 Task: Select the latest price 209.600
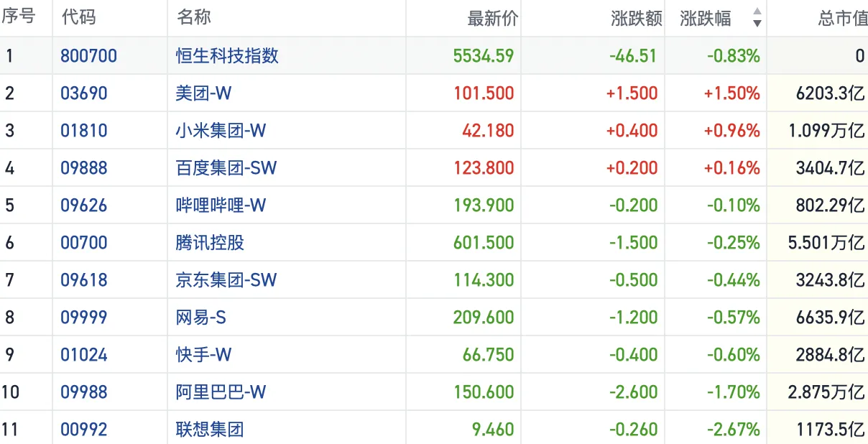pos(484,317)
